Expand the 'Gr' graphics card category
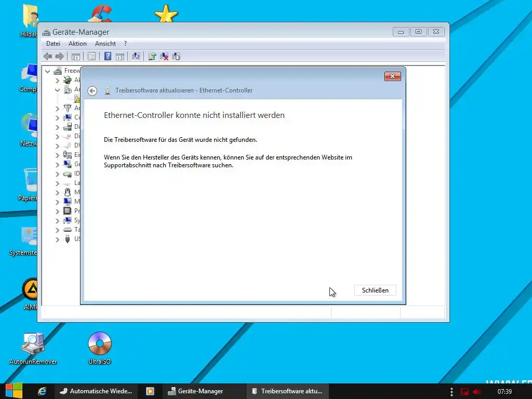 pyautogui.click(x=57, y=165)
